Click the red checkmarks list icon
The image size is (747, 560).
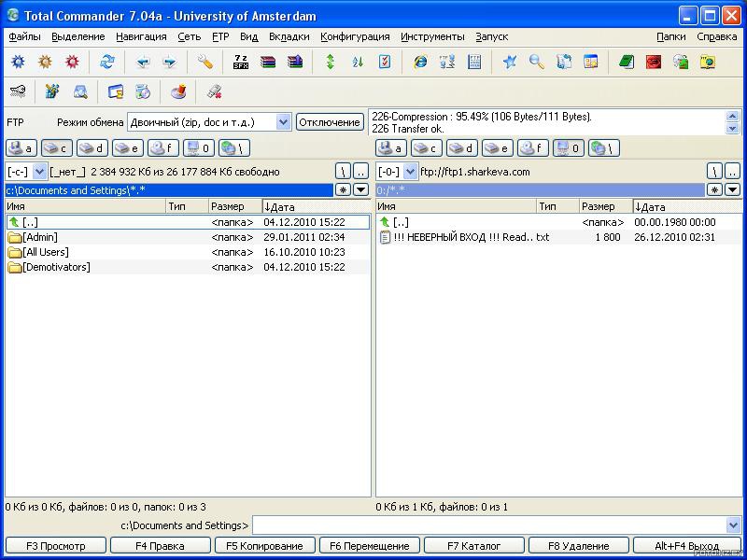(x=385, y=62)
